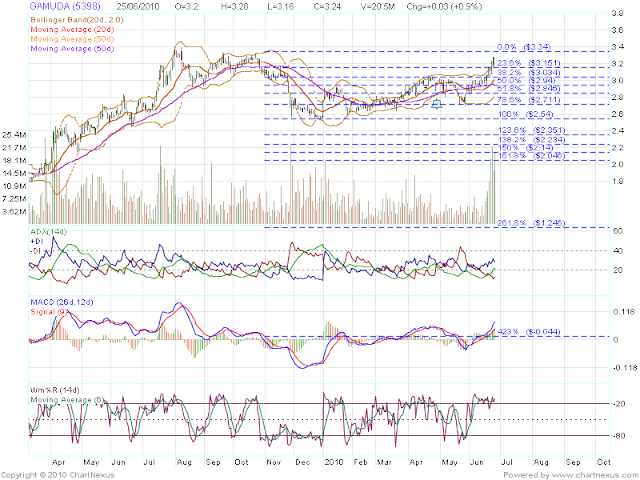Click the 21.7M volume axis label
640x480 pixels.
[x=14, y=147]
